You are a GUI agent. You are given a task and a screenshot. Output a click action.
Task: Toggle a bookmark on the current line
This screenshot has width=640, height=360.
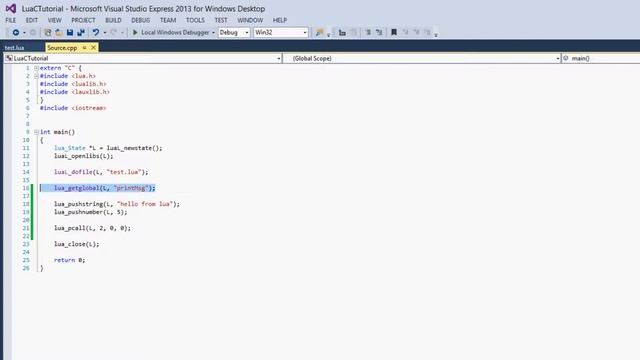pyautogui.click(x=394, y=32)
